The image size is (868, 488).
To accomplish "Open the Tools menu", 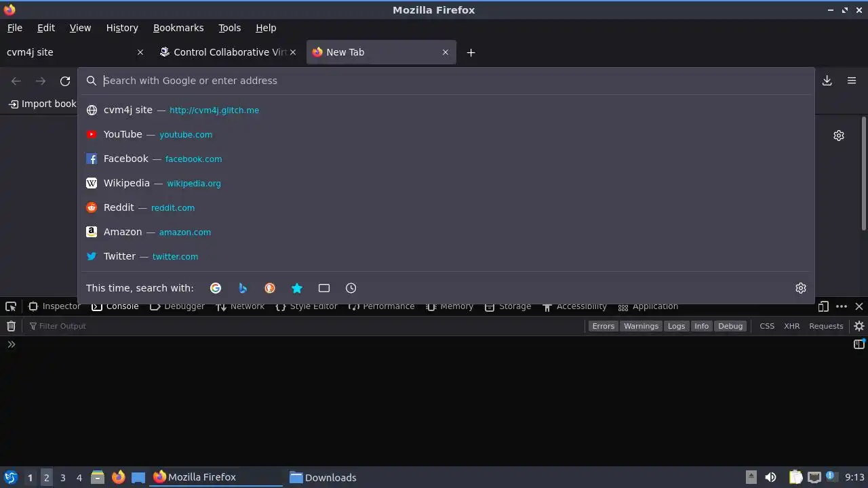I will click(x=229, y=28).
